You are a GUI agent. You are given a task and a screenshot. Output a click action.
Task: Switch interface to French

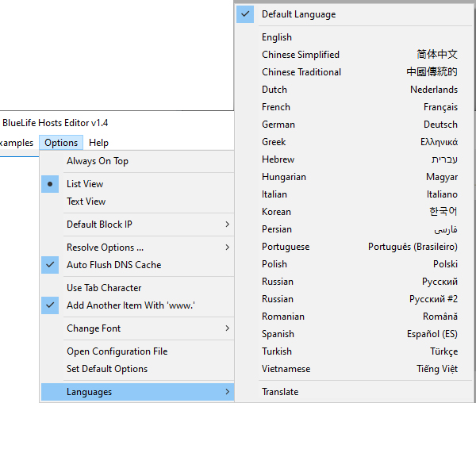(x=355, y=107)
